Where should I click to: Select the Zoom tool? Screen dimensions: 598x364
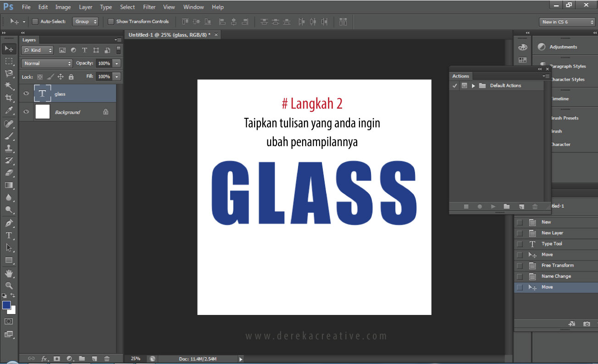click(x=9, y=285)
